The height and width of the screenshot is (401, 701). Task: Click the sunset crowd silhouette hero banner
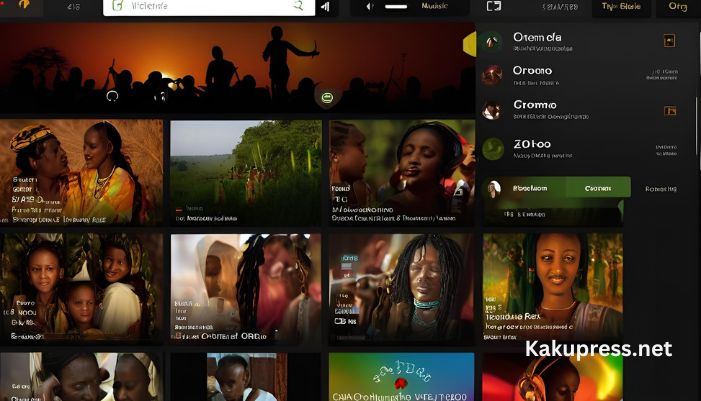point(237,68)
